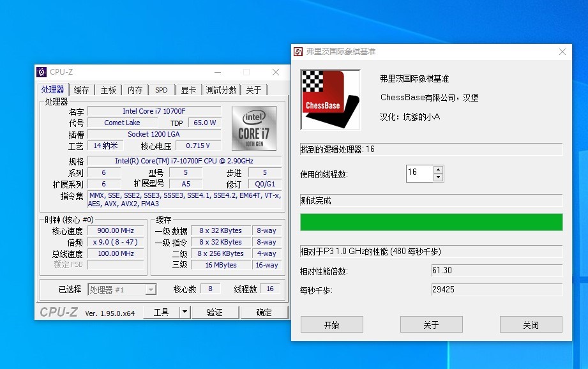
Task: Click the 确定 button in CPU-Z
Action: click(264, 312)
